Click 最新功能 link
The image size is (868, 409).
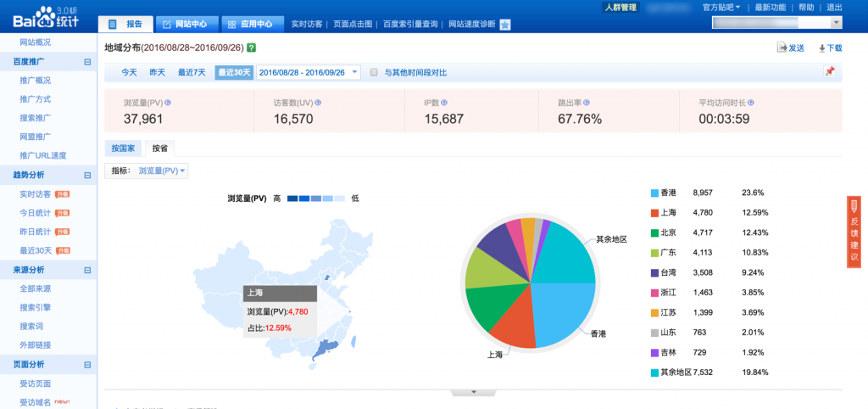point(770,7)
